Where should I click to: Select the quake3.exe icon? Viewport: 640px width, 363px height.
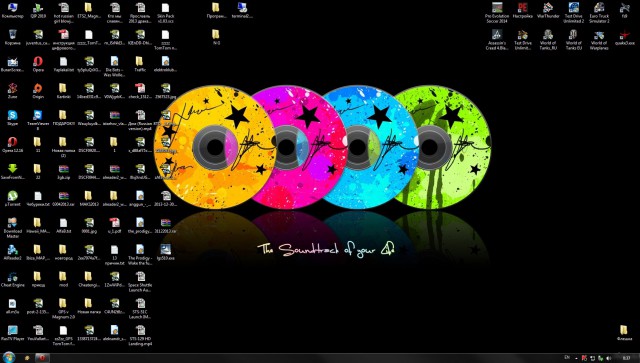[625, 37]
